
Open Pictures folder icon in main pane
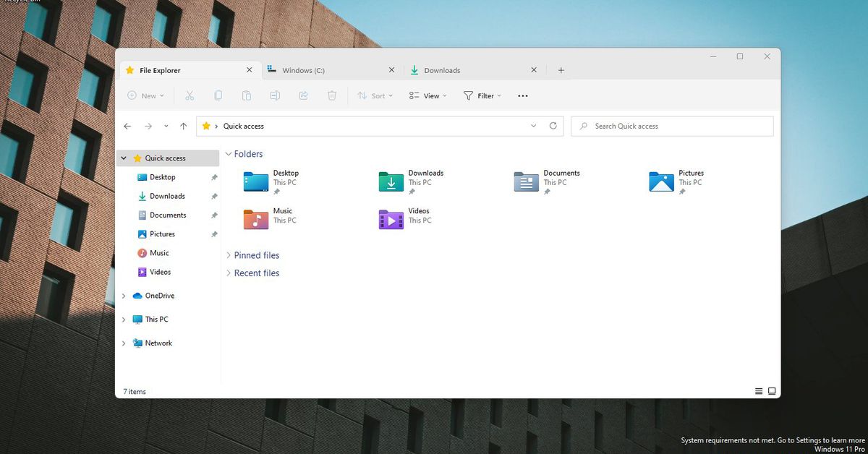pyautogui.click(x=662, y=181)
